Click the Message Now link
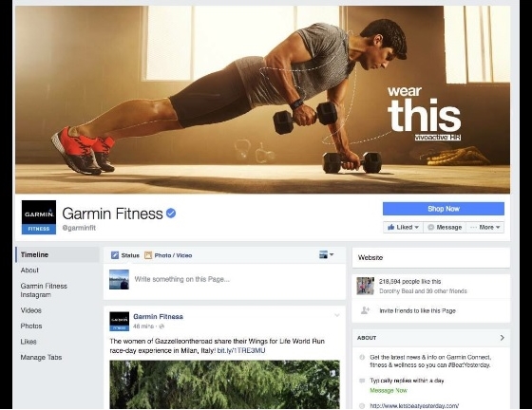 click(x=389, y=390)
